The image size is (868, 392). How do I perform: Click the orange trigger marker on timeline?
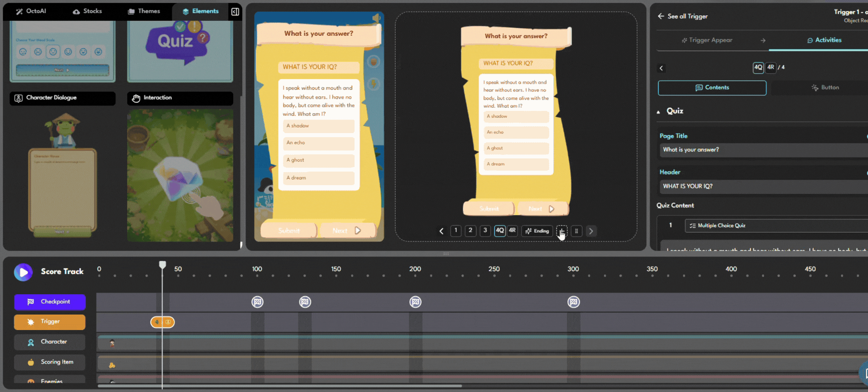tap(163, 322)
